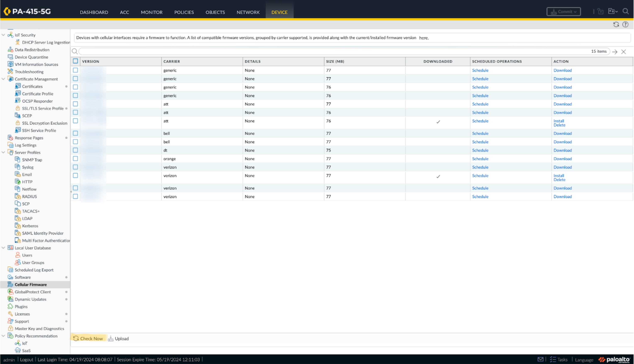
Task: Click the Upload icon at bottom
Action: (111, 338)
